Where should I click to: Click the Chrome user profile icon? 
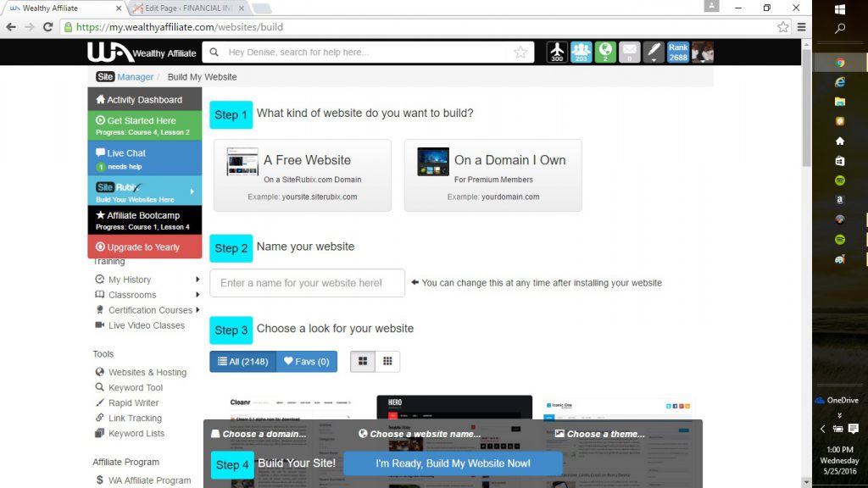coord(711,6)
